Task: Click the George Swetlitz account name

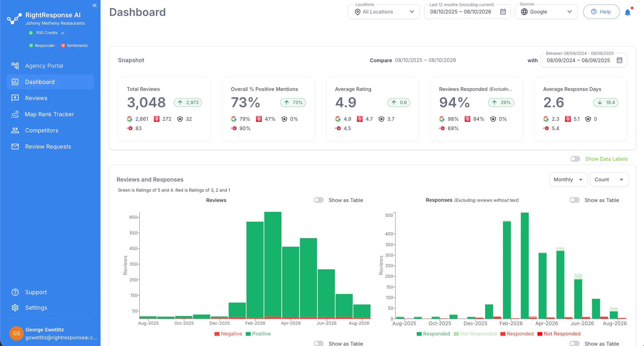Action: [x=44, y=329]
